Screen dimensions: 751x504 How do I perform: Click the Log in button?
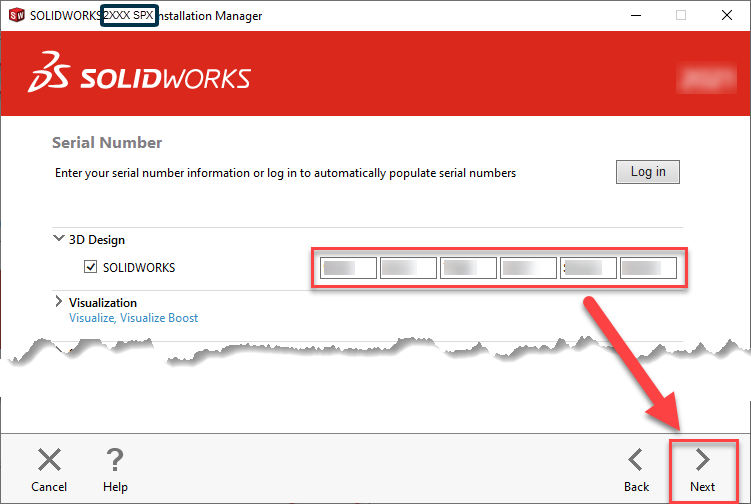648,172
